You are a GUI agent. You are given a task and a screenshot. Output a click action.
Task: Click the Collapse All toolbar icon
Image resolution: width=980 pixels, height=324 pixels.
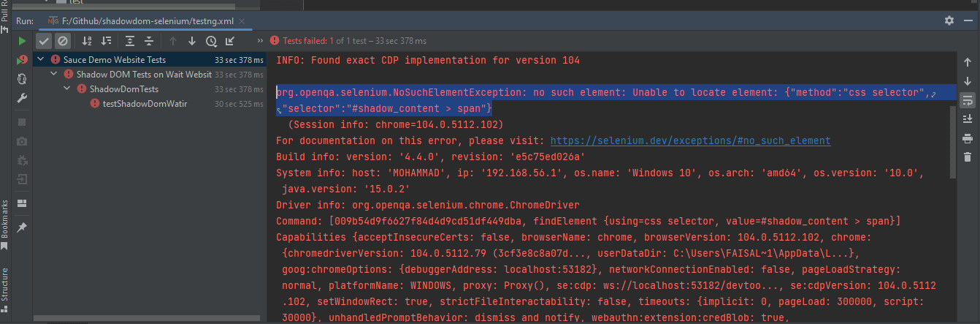149,41
